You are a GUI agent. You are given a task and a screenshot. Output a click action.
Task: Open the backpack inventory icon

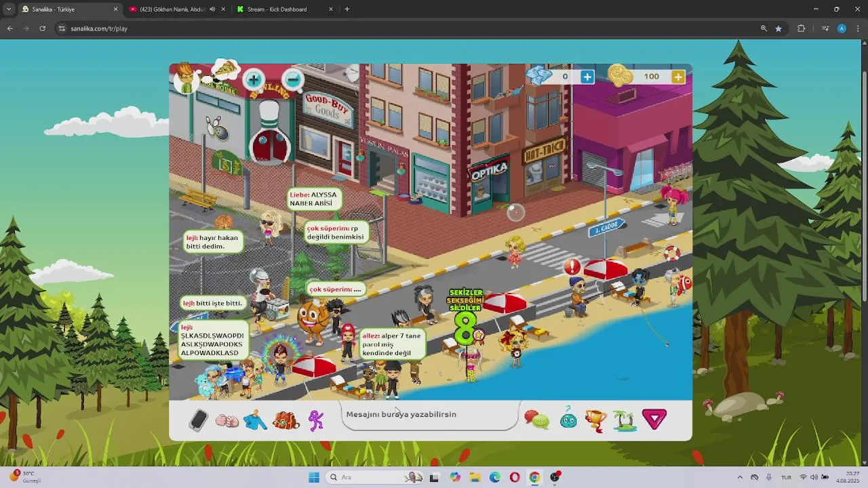point(285,421)
